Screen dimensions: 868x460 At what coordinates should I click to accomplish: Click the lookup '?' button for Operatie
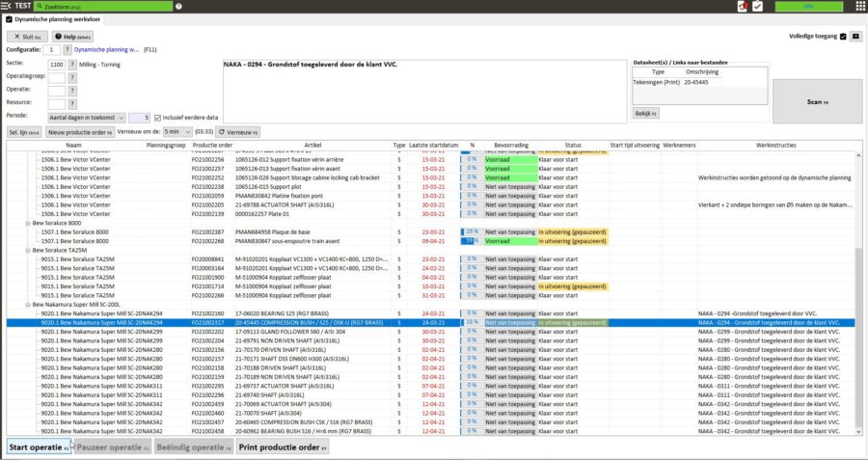point(72,91)
